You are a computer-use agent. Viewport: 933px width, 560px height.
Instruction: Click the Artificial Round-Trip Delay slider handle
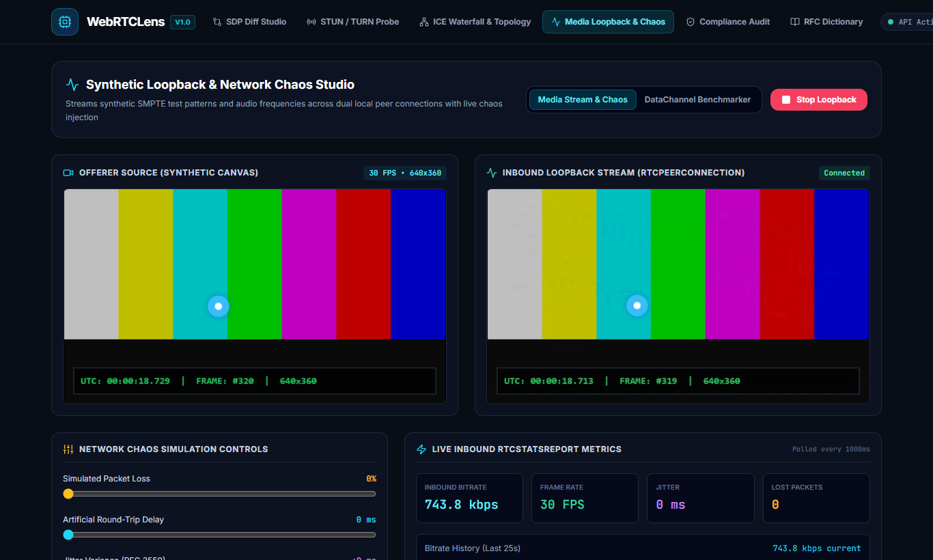tap(68, 535)
